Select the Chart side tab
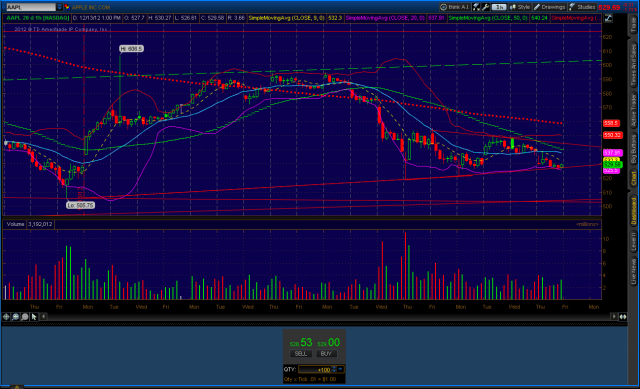This screenshot has width=640, height=389. tap(633, 179)
